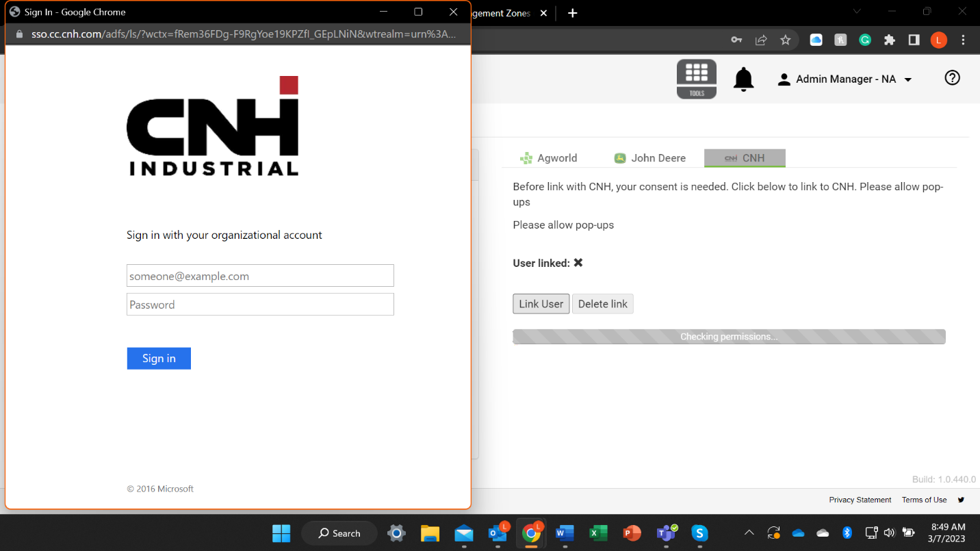Image resolution: width=980 pixels, height=551 pixels.
Task: Open the Chrome profile avatar L
Action: [x=938, y=40]
